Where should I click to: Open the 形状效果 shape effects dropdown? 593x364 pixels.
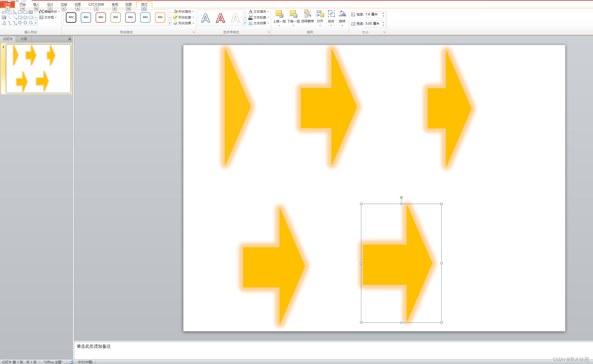point(193,23)
